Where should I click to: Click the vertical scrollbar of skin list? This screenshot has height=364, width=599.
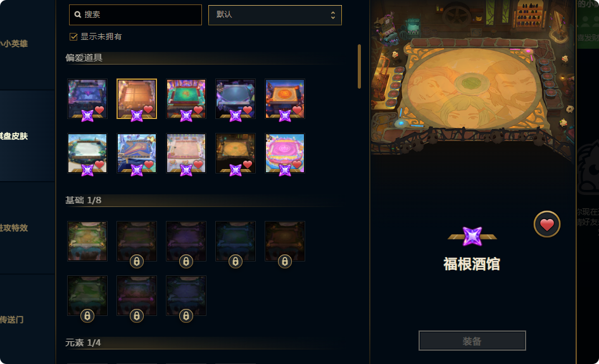pos(359,66)
